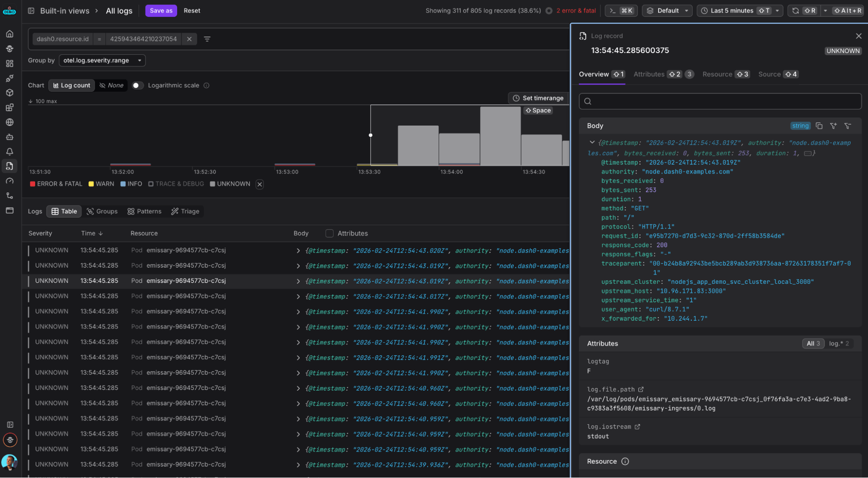The width and height of the screenshot is (868, 478).
Task: Filter attributes by log.* 2
Action: [839, 343]
